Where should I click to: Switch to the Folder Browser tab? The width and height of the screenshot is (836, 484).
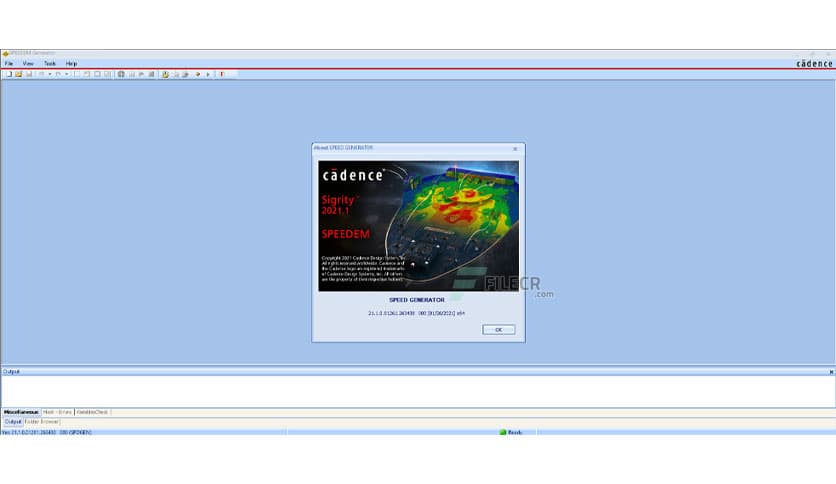(x=42, y=422)
